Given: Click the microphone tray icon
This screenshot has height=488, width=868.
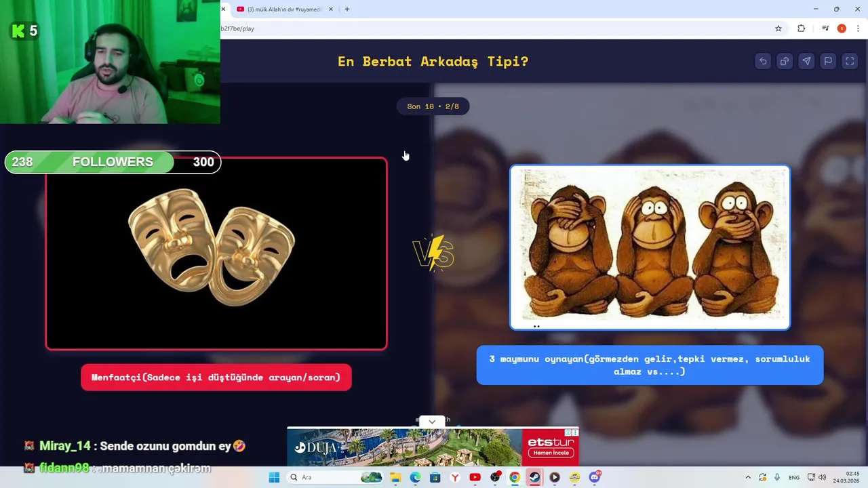Looking at the screenshot, I should click(777, 477).
